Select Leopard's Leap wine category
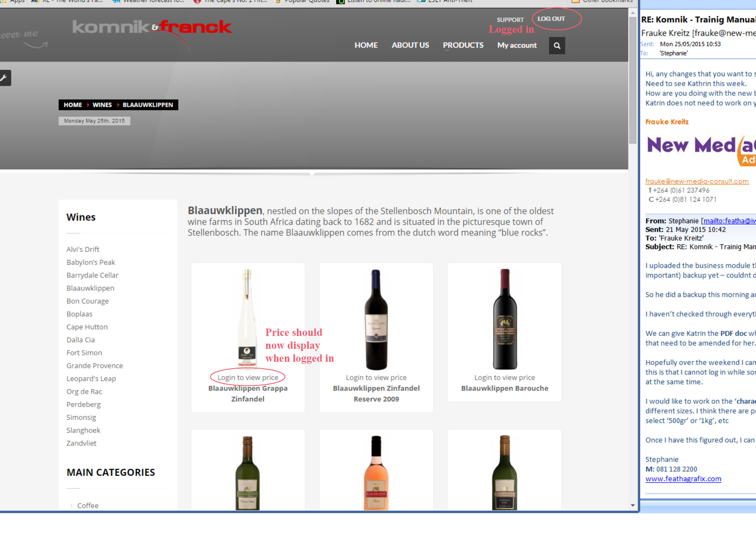The image size is (756, 534). (91, 379)
